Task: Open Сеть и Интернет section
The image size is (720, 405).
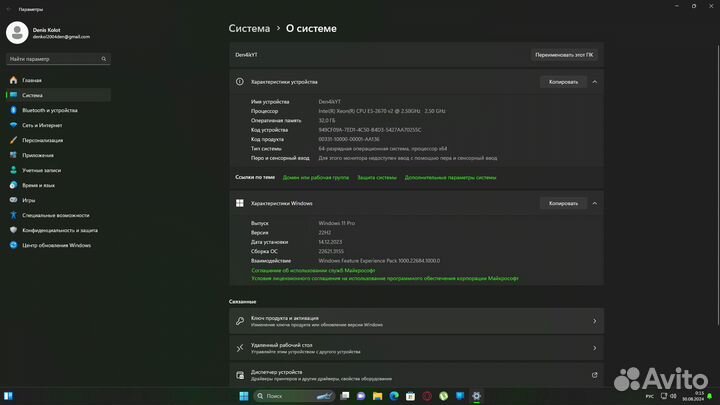Action: 42,125
